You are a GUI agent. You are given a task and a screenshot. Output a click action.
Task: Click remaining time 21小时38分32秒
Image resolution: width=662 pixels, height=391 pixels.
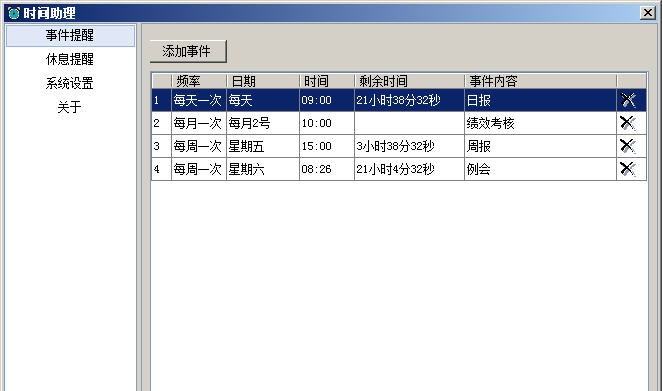click(409, 100)
